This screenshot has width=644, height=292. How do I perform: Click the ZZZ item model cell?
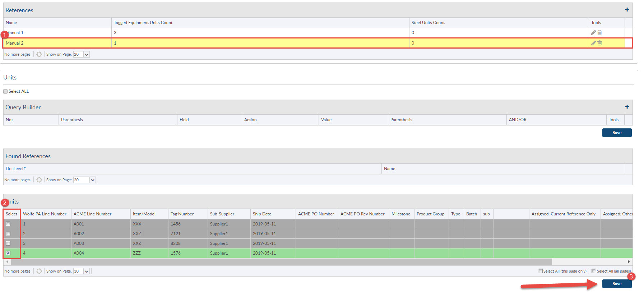(149, 253)
